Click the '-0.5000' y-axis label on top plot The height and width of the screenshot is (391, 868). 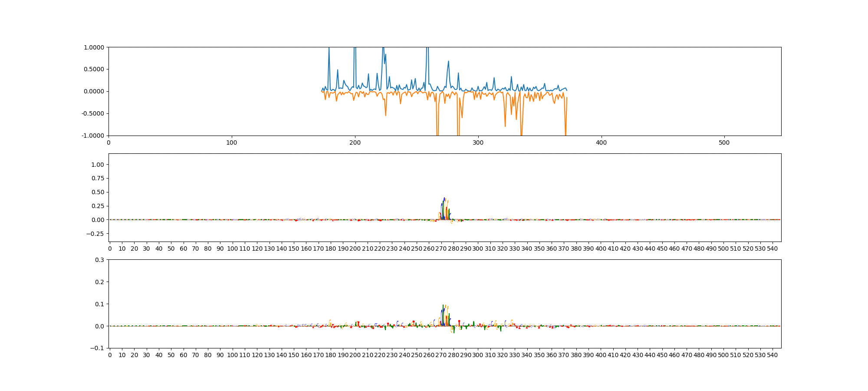[93, 114]
